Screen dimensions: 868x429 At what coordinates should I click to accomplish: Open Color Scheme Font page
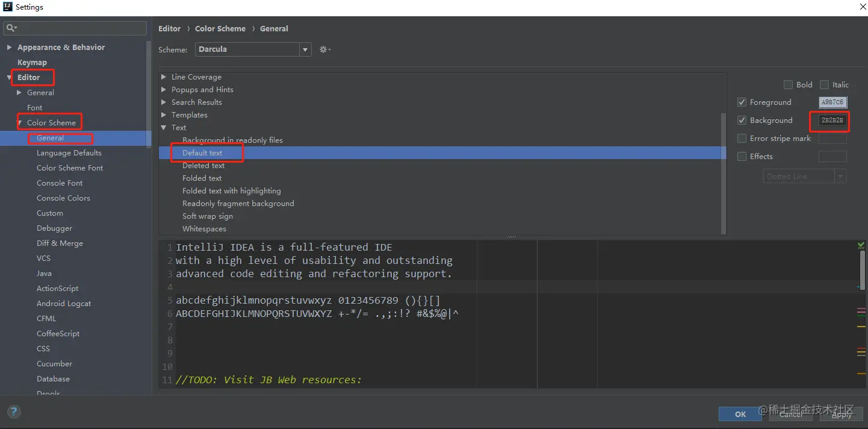click(70, 168)
